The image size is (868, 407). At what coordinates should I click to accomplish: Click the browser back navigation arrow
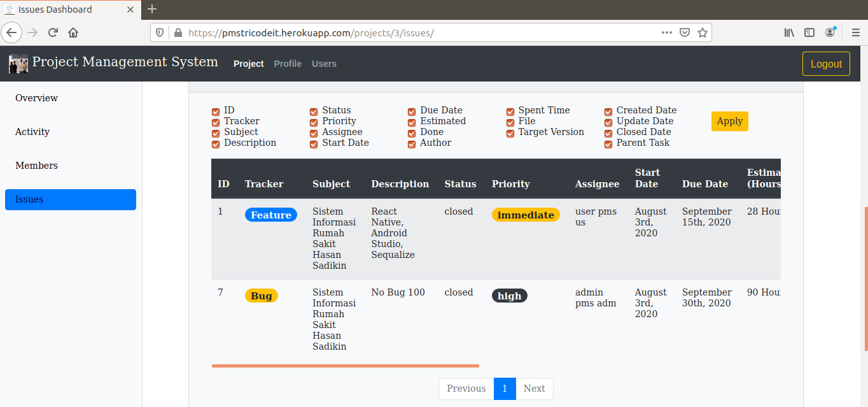click(11, 32)
